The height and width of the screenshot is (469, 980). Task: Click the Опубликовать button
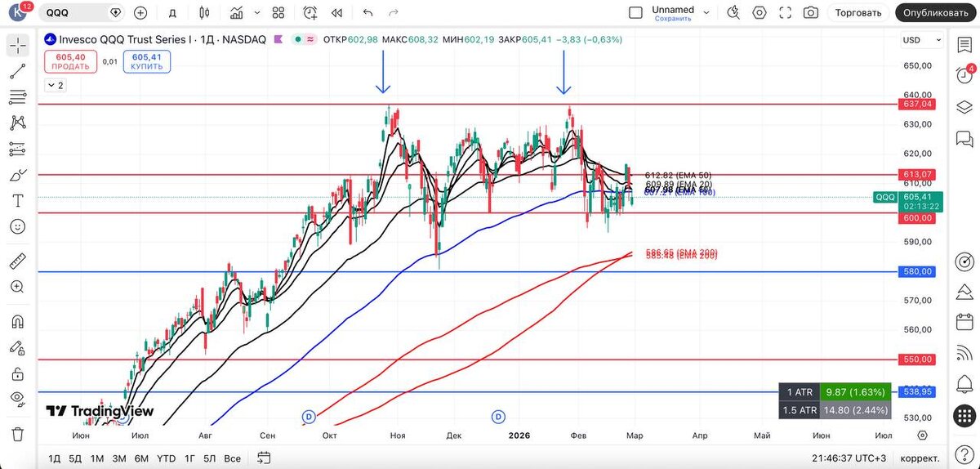tap(937, 13)
